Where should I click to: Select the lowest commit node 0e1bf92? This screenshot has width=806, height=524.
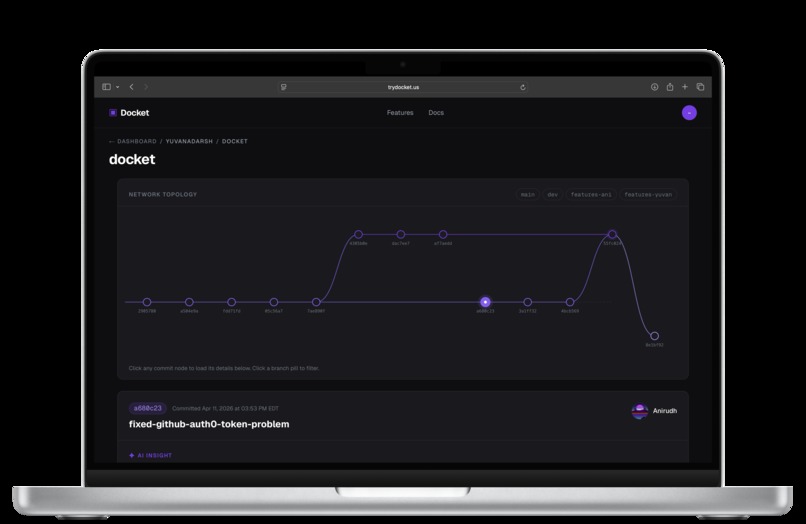coord(654,336)
